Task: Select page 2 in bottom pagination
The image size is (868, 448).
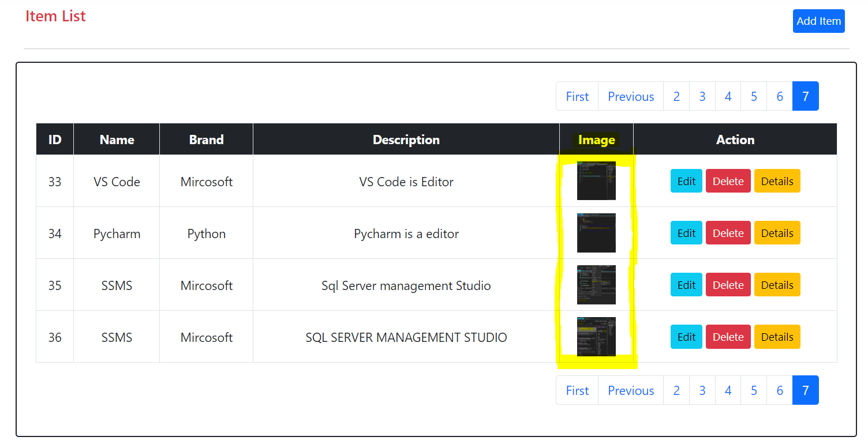Action: pos(676,390)
